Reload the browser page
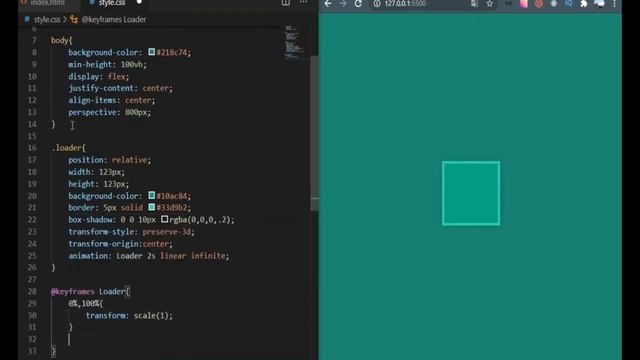The image size is (640, 360). 358,4
